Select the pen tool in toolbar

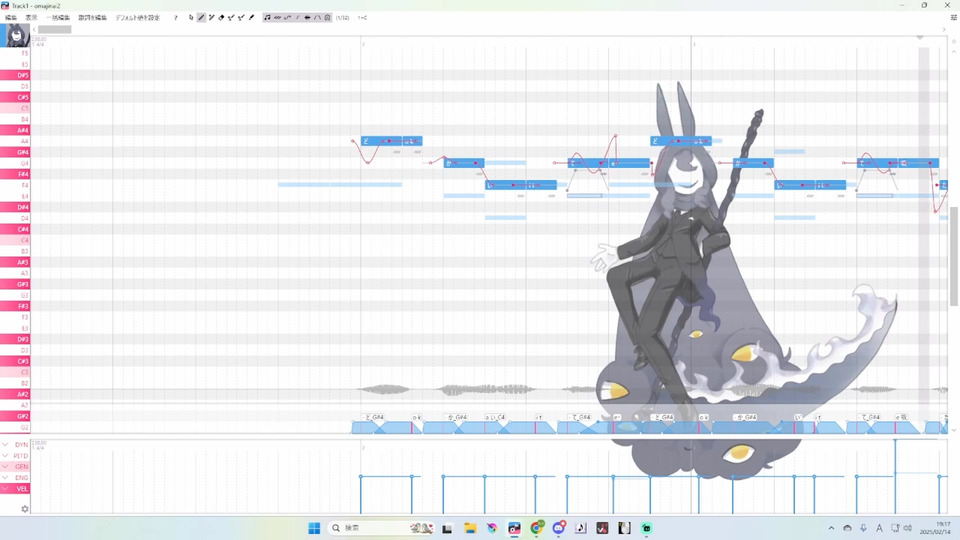[x=201, y=18]
